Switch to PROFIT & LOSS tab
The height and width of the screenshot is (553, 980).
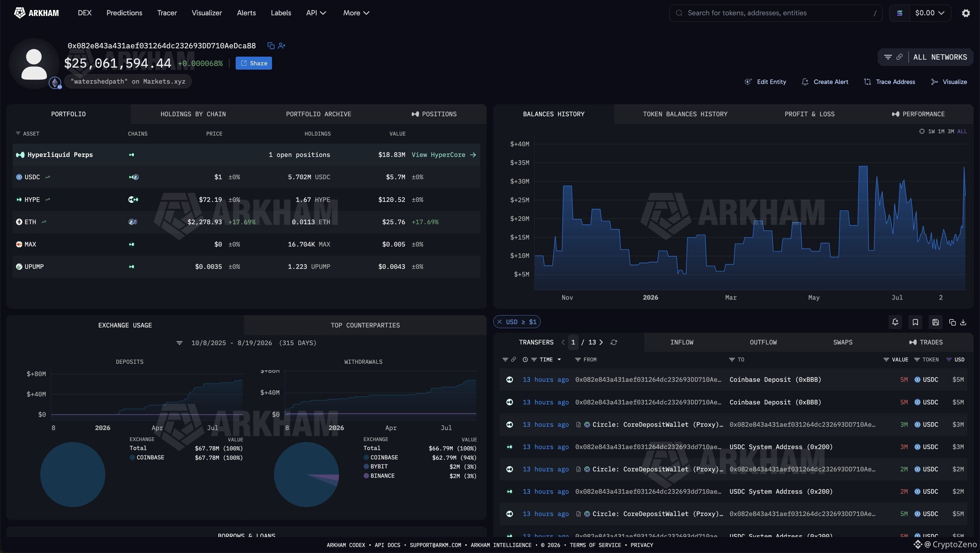pyautogui.click(x=810, y=114)
